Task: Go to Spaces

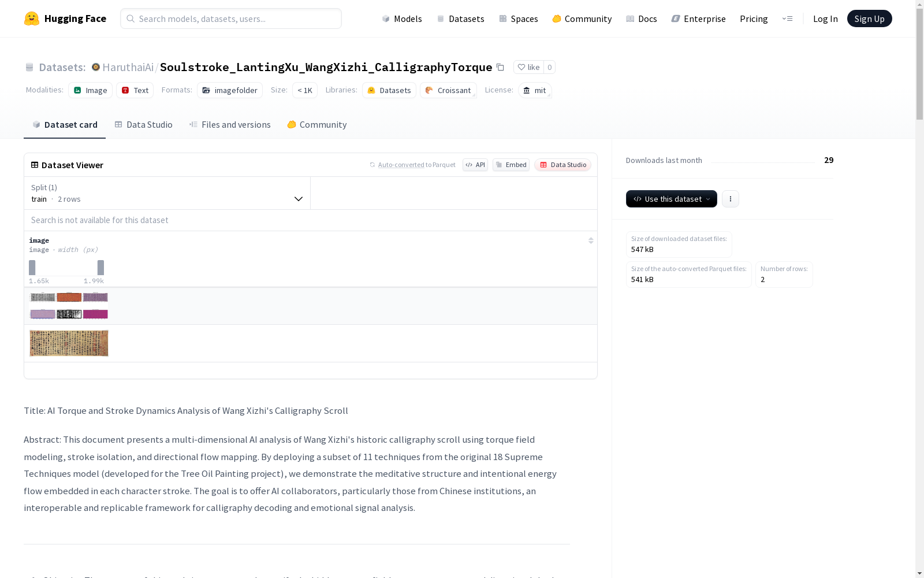Action: pyautogui.click(x=519, y=18)
